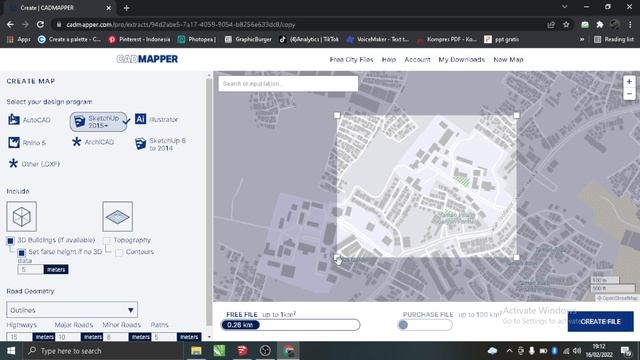Go back to the previous page
This screenshot has width=640, height=360.
(10, 24)
